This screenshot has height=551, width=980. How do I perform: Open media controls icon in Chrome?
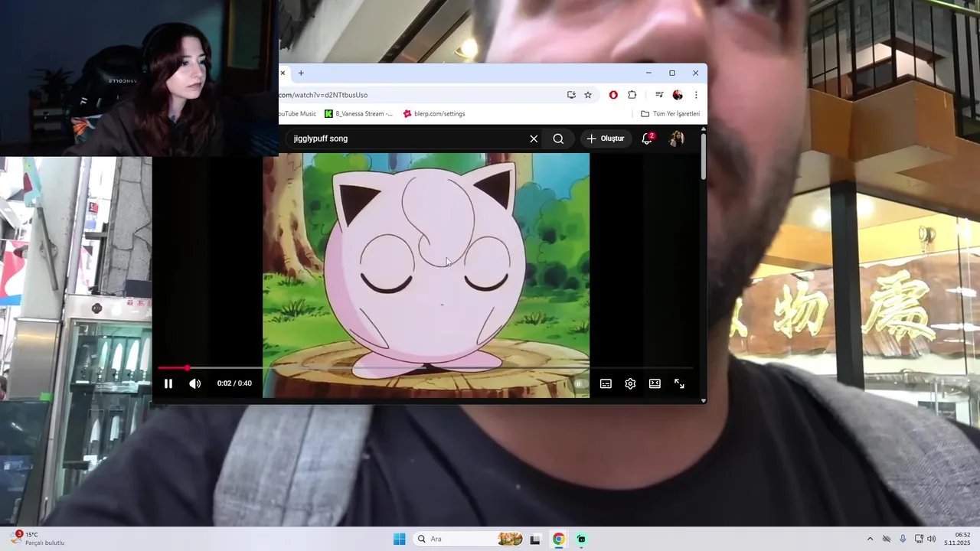tap(659, 95)
